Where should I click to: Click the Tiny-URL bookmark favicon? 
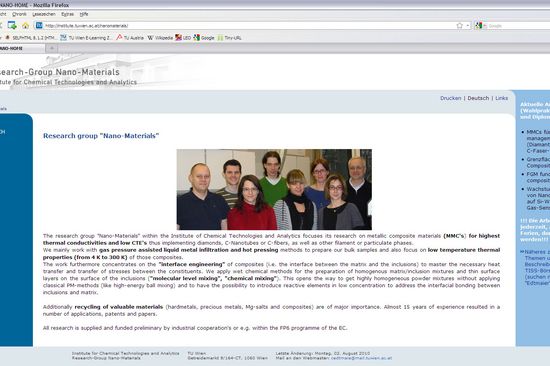pos(220,38)
